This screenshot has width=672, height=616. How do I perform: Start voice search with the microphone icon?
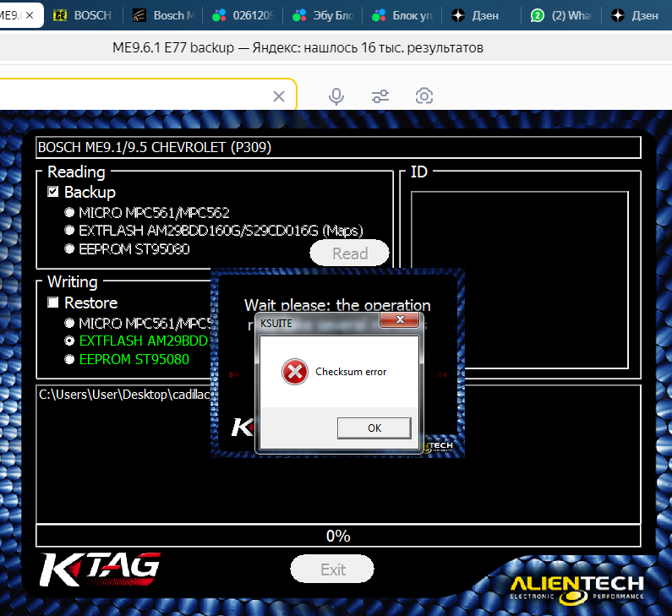[336, 96]
